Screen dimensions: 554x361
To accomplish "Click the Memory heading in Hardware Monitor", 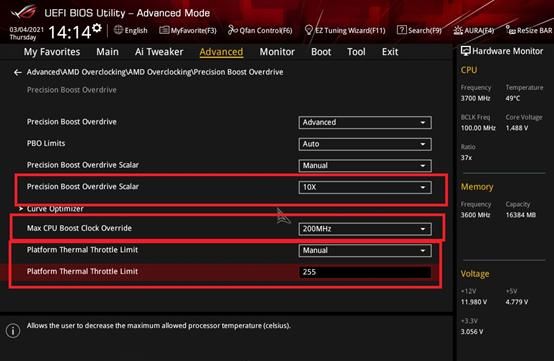I will click(x=477, y=187).
